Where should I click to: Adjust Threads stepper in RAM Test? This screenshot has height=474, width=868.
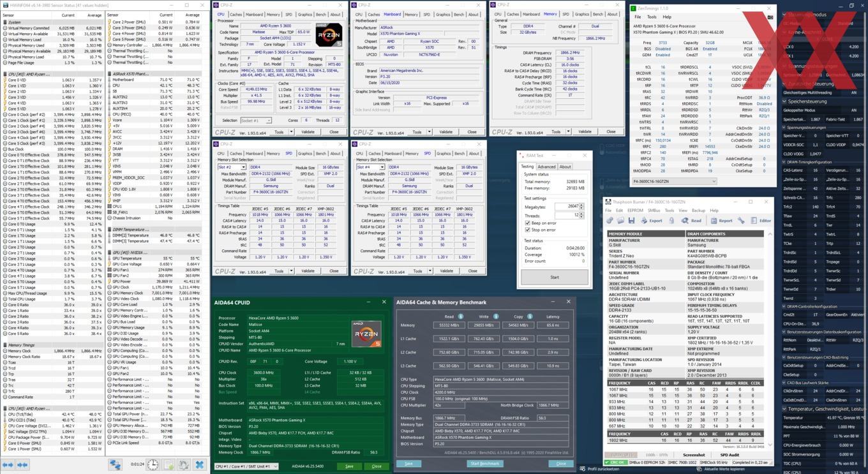coord(581,216)
